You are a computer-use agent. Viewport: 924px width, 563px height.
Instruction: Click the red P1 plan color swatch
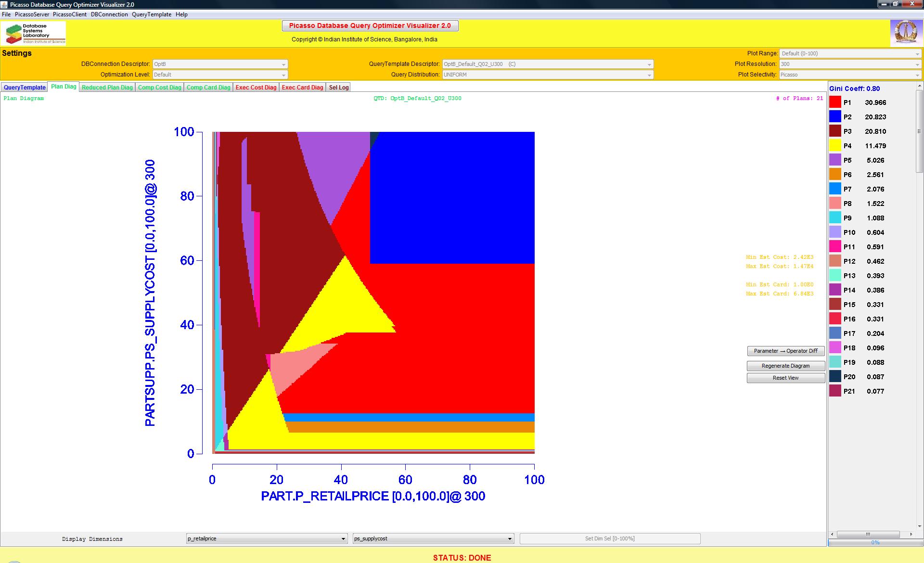coord(835,102)
